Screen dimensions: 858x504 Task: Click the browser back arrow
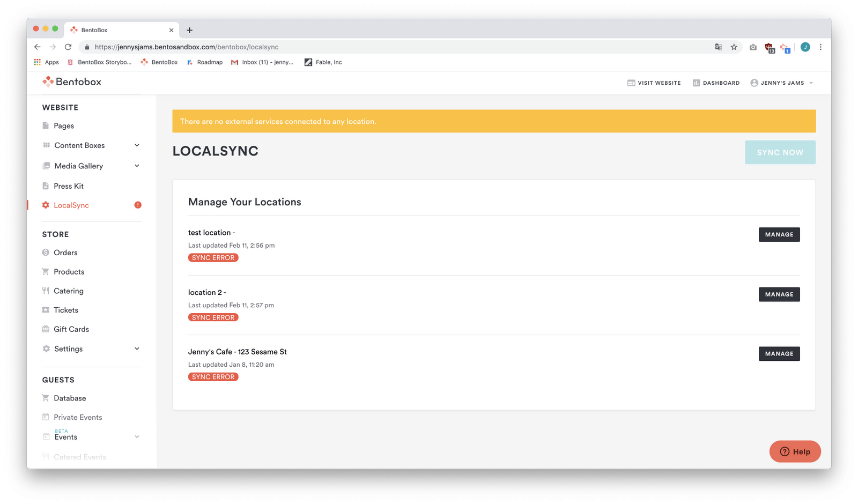click(37, 47)
